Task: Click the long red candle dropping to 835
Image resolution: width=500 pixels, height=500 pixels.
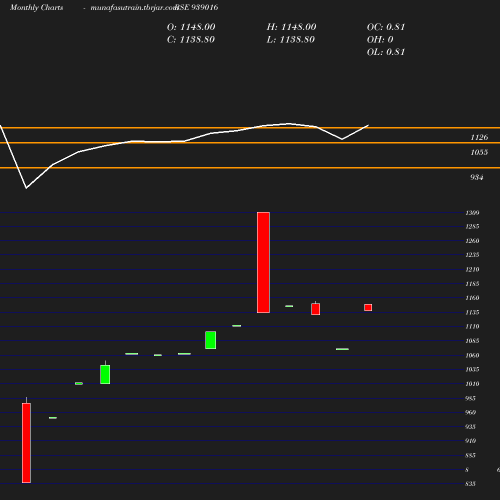Action: (x=26, y=443)
